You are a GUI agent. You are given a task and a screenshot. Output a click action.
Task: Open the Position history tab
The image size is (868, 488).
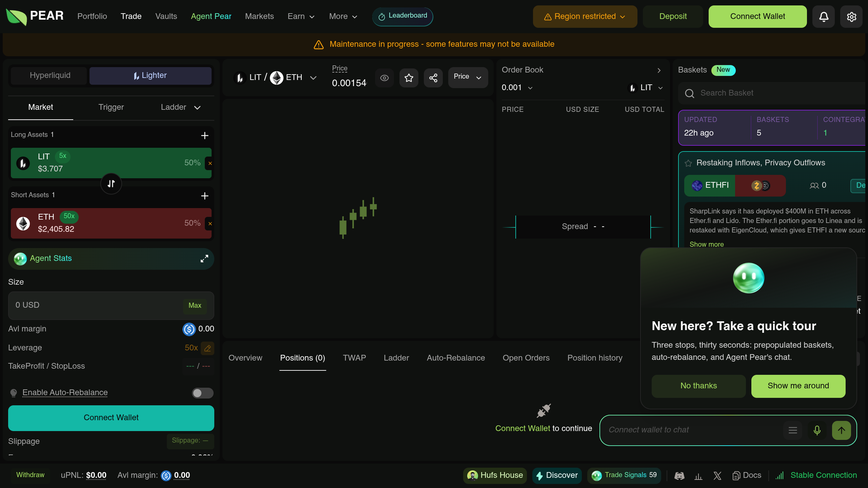595,358
